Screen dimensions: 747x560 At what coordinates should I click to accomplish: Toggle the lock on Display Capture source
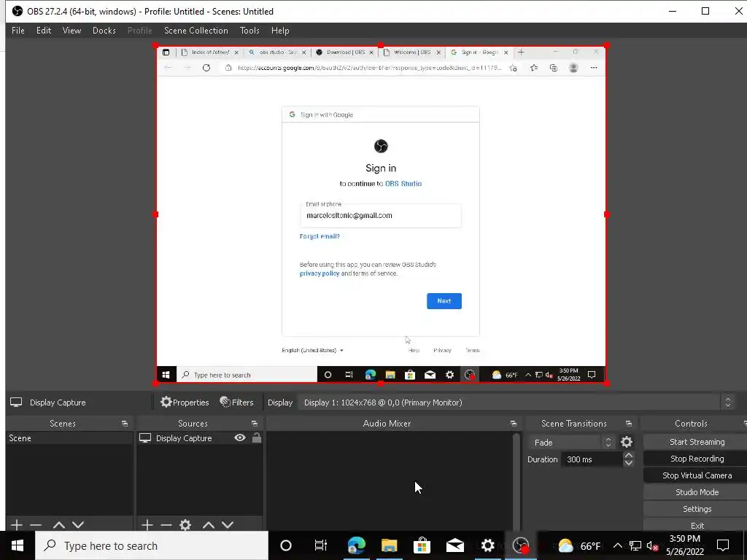256,437
